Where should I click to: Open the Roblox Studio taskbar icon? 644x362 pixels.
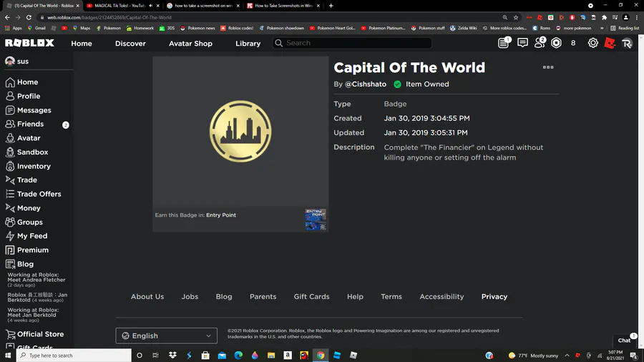coord(337,356)
